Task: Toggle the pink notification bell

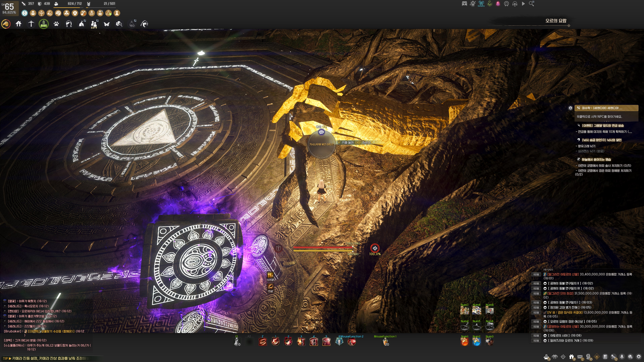Action: pos(498,4)
